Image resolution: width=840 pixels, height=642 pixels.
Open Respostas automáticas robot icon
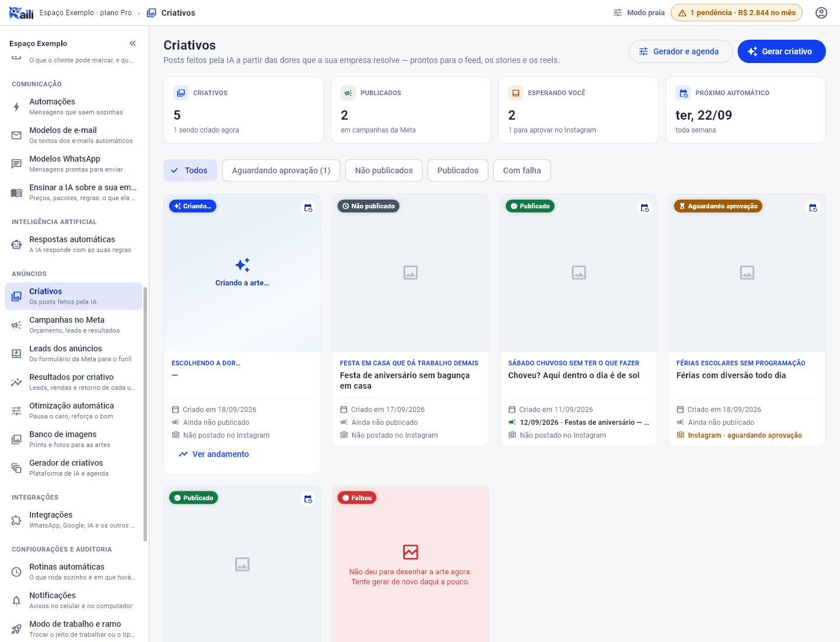[x=16, y=245]
